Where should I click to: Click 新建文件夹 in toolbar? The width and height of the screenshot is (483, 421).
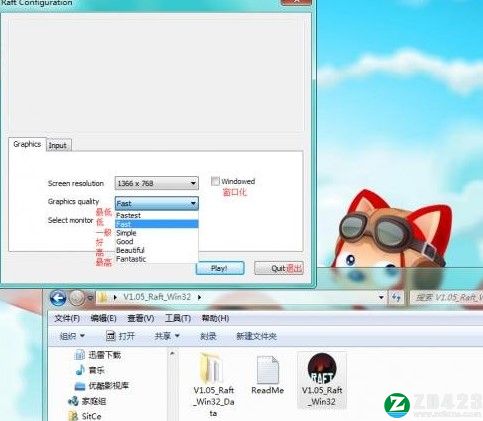click(x=256, y=336)
